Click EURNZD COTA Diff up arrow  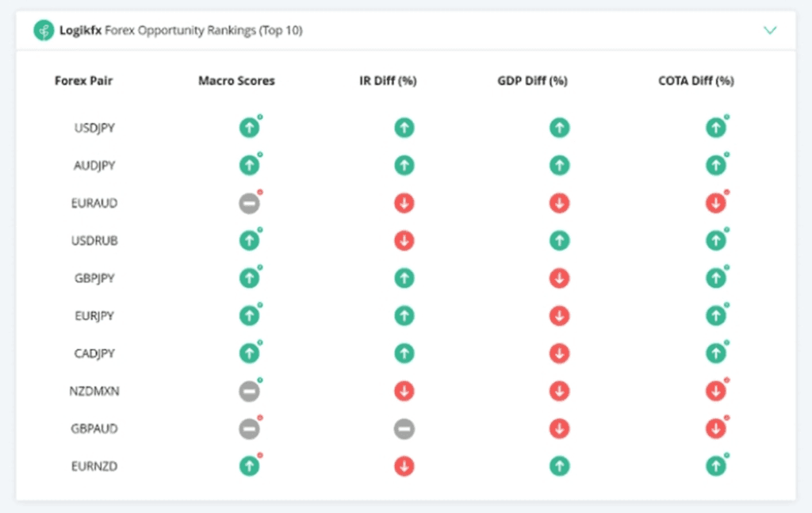coord(716,466)
